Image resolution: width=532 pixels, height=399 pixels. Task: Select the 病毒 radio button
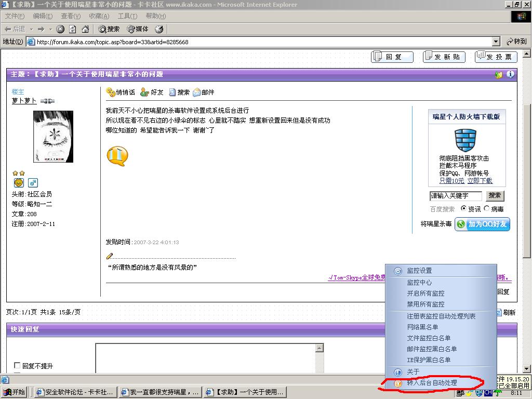tap(486, 208)
